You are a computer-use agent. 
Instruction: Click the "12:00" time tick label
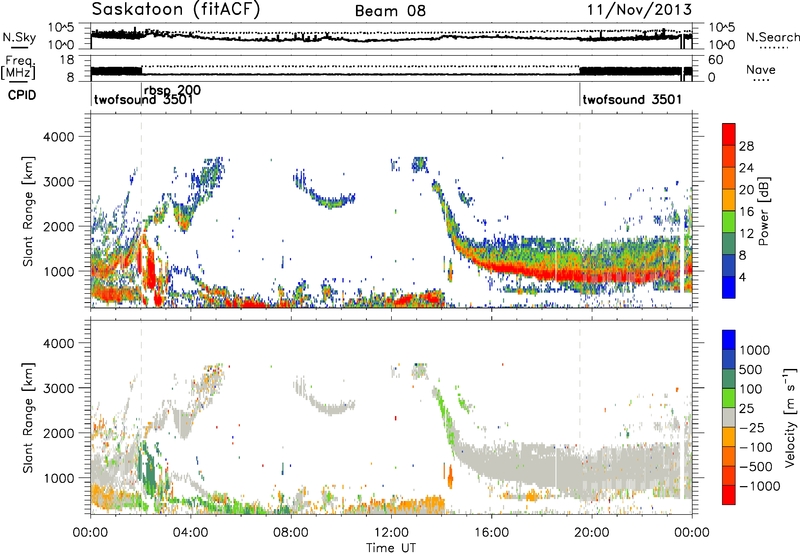pyautogui.click(x=391, y=533)
